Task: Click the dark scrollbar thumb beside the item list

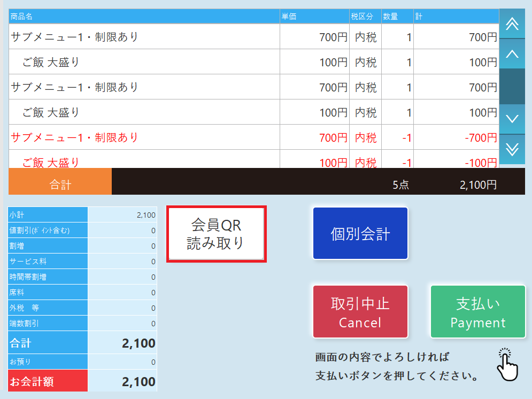Action: (512, 87)
